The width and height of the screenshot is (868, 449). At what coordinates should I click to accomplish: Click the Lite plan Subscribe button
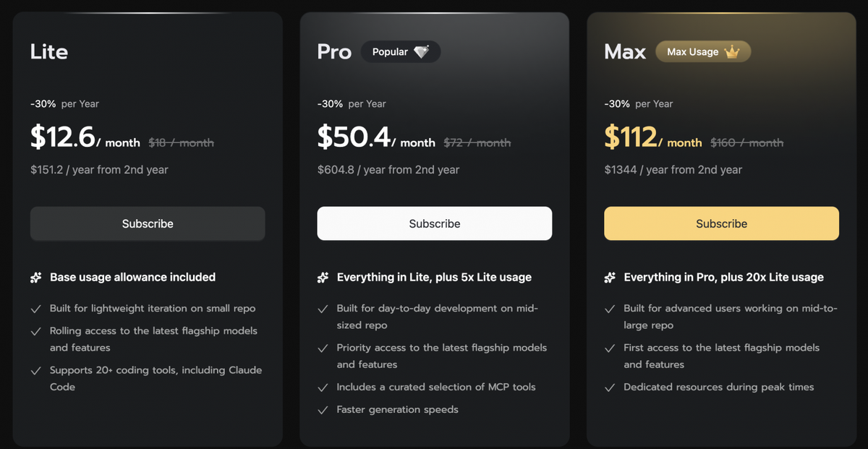point(148,223)
